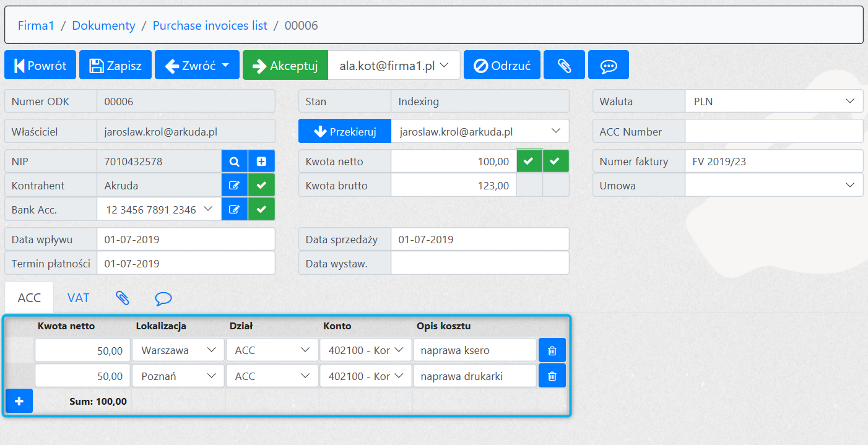Toggle the green checkmark beside Bank Acc.

(261, 210)
